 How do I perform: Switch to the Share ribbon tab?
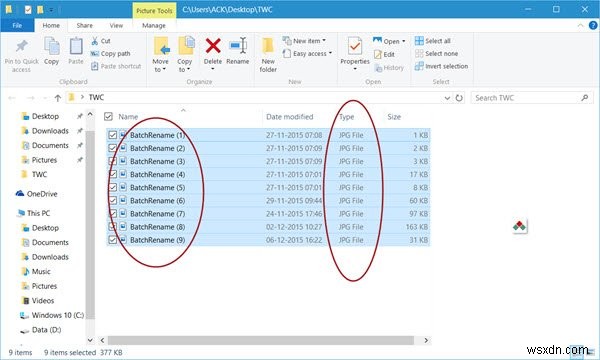[x=85, y=26]
